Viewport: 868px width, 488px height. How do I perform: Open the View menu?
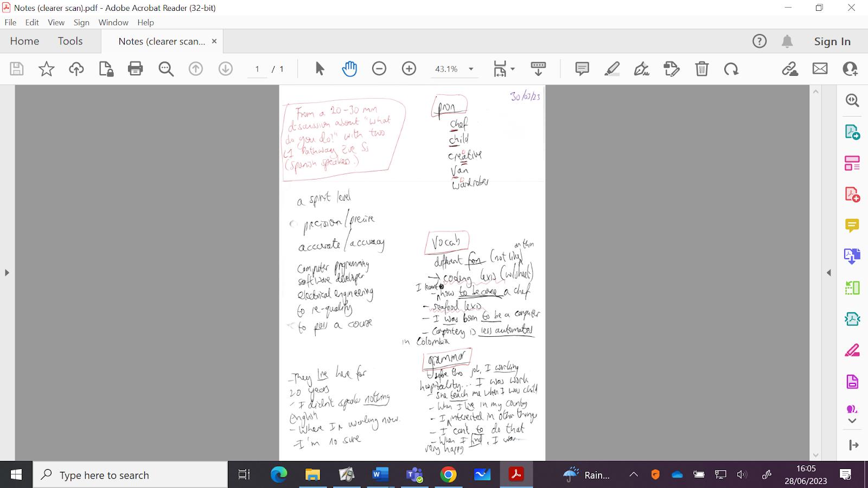point(56,22)
